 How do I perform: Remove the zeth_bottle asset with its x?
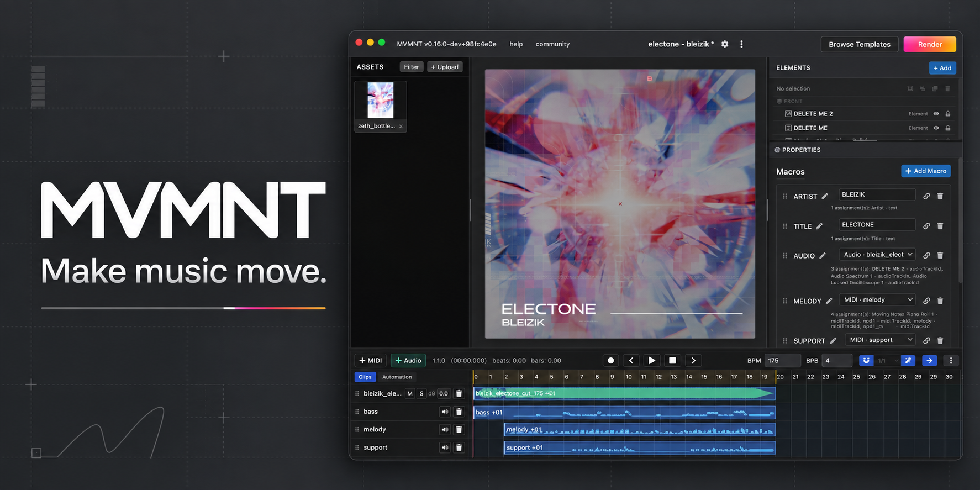pyautogui.click(x=401, y=127)
